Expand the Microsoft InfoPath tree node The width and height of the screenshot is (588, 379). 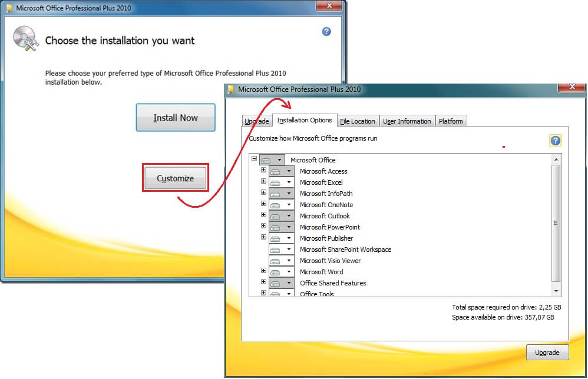263,192
